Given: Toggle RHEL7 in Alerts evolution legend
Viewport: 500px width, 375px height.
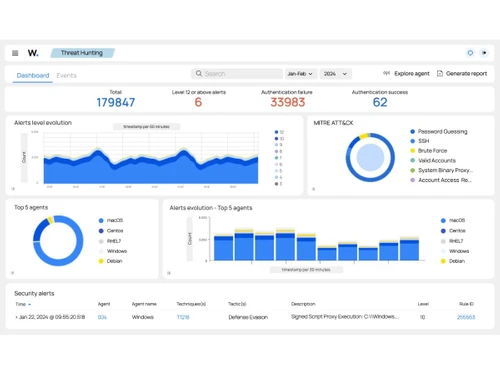Looking at the screenshot, I should 452,241.
